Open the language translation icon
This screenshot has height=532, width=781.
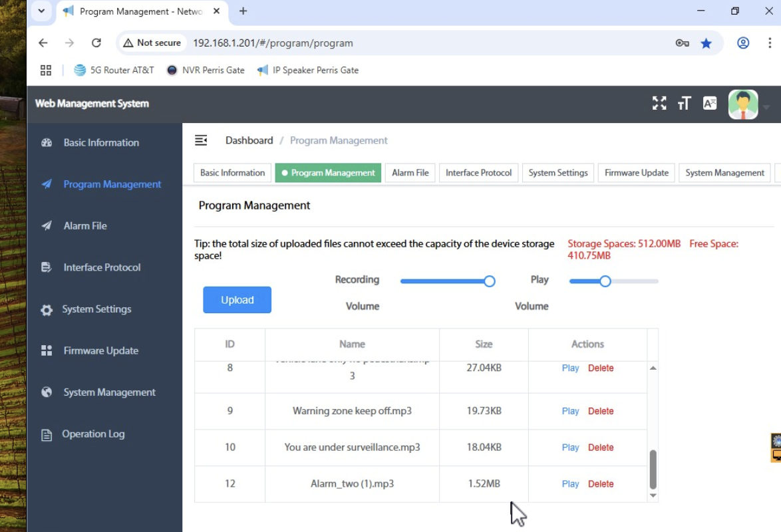coord(710,103)
